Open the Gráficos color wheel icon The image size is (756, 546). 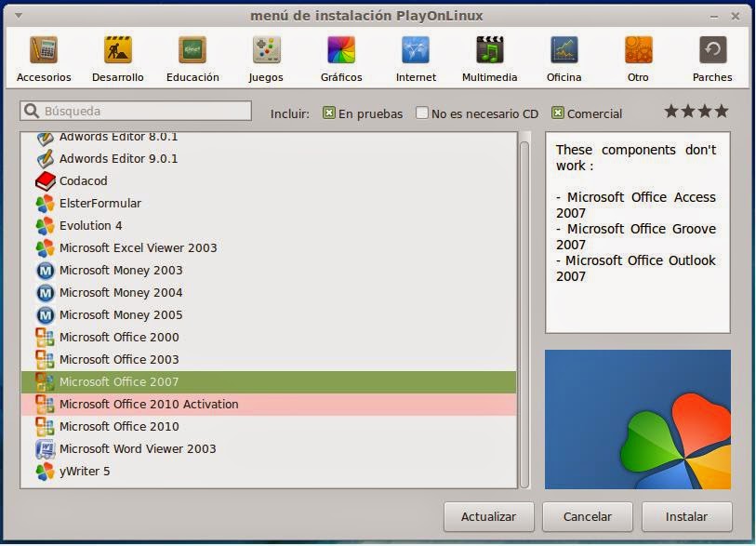pos(341,49)
